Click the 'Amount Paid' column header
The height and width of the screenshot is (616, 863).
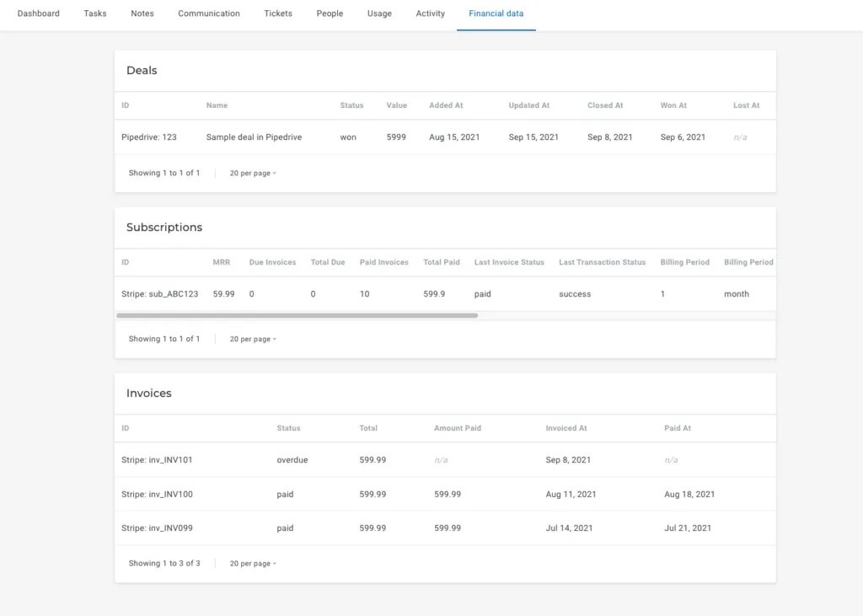(458, 428)
